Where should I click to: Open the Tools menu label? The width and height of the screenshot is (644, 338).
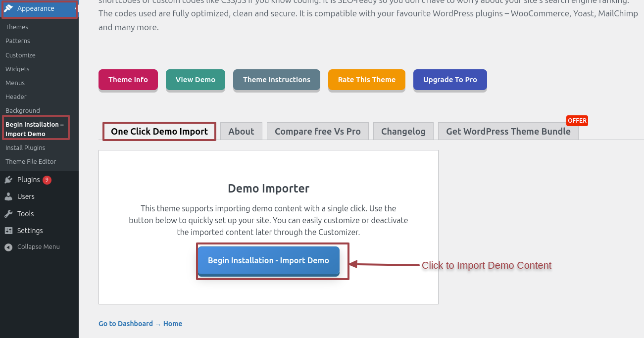pos(26,214)
